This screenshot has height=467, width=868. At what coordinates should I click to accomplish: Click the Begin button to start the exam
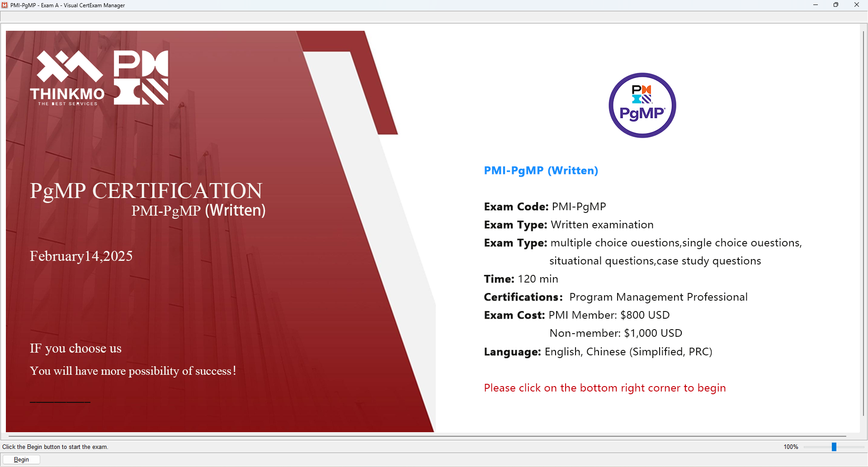pos(21,459)
